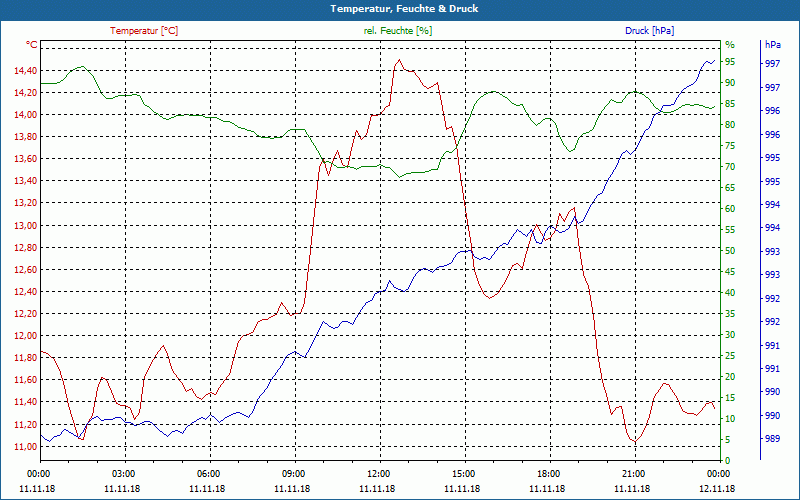Click the 18:00 time axis label
This screenshot has height=500, width=800.
point(547,473)
